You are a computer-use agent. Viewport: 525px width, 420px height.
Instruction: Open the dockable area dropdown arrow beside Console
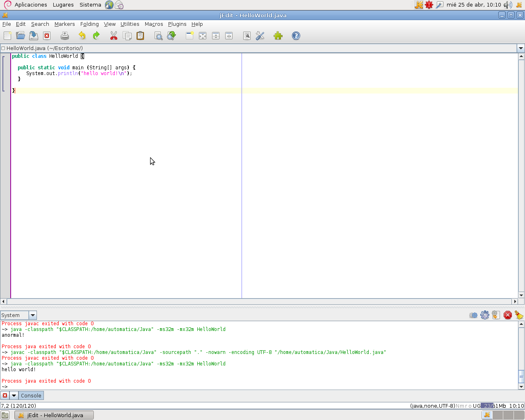tap(14, 395)
